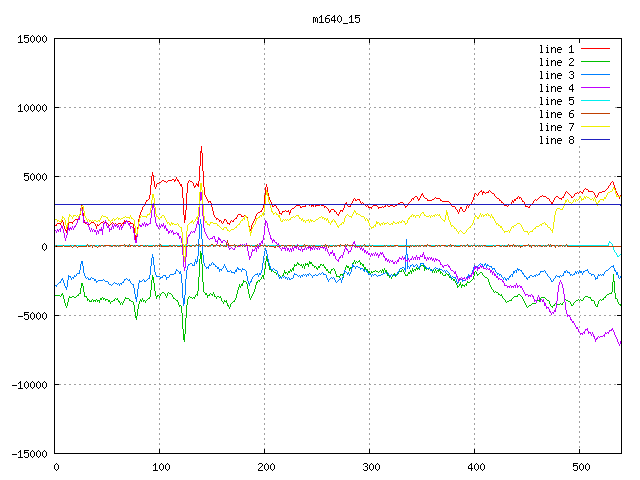Select the 'line 2' legend label
640x480 pixels.
[x=556, y=62]
